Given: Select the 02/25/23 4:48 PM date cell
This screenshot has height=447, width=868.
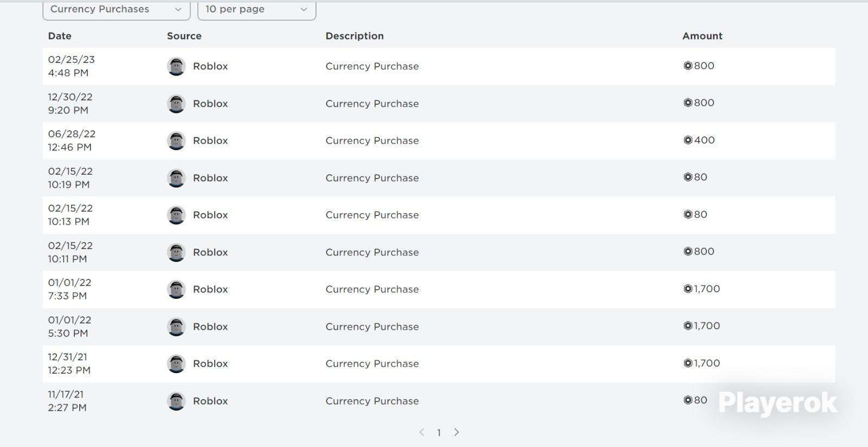Looking at the screenshot, I should (72, 66).
